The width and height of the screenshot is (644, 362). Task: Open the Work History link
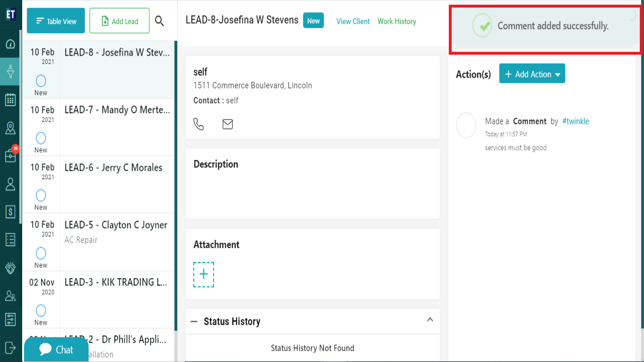point(397,21)
